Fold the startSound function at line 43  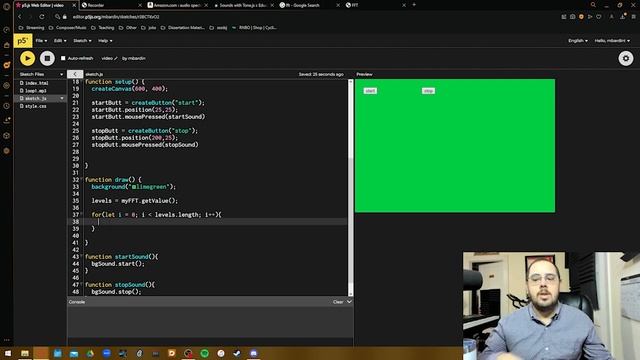pyautogui.click(x=81, y=256)
